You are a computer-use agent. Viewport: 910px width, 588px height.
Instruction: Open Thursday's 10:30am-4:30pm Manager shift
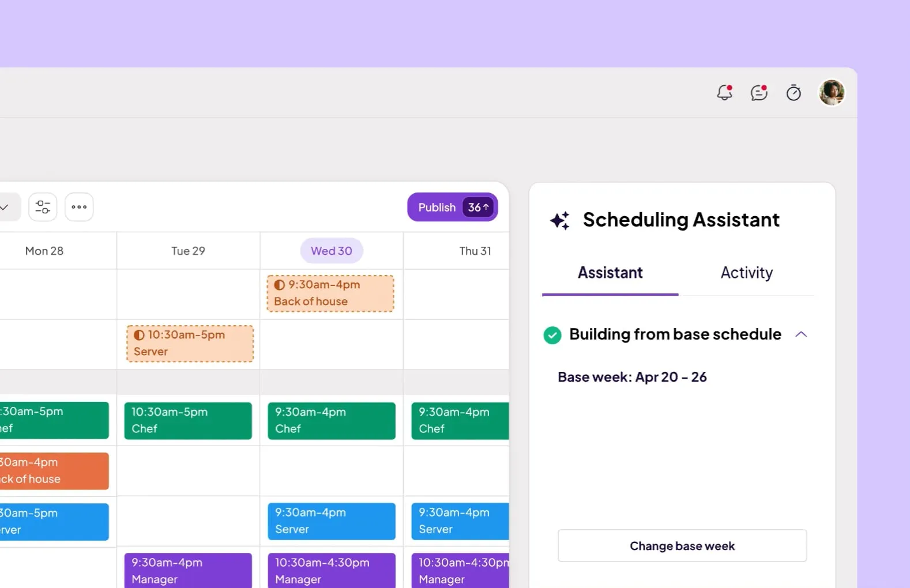pos(460,571)
